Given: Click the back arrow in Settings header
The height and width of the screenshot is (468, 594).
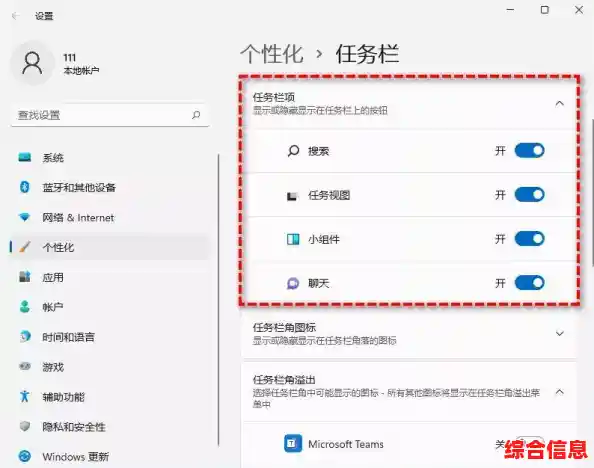Looking at the screenshot, I should (x=16, y=16).
